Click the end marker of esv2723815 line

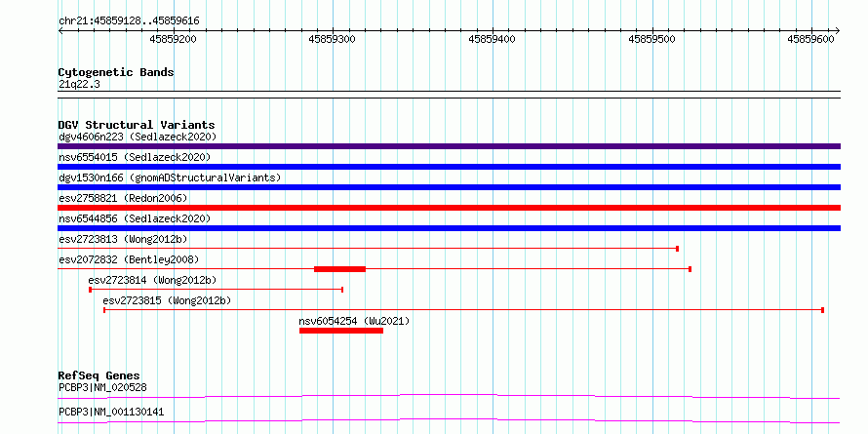pyautogui.click(x=822, y=310)
